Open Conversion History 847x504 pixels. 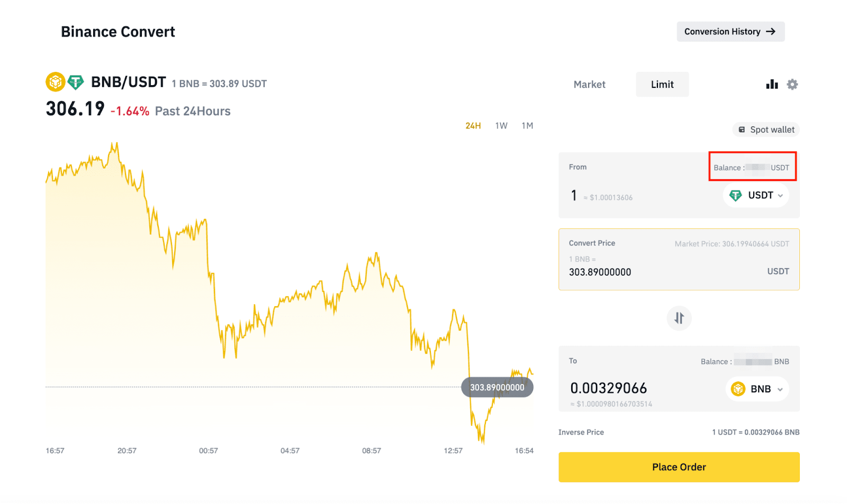[x=730, y=32]
